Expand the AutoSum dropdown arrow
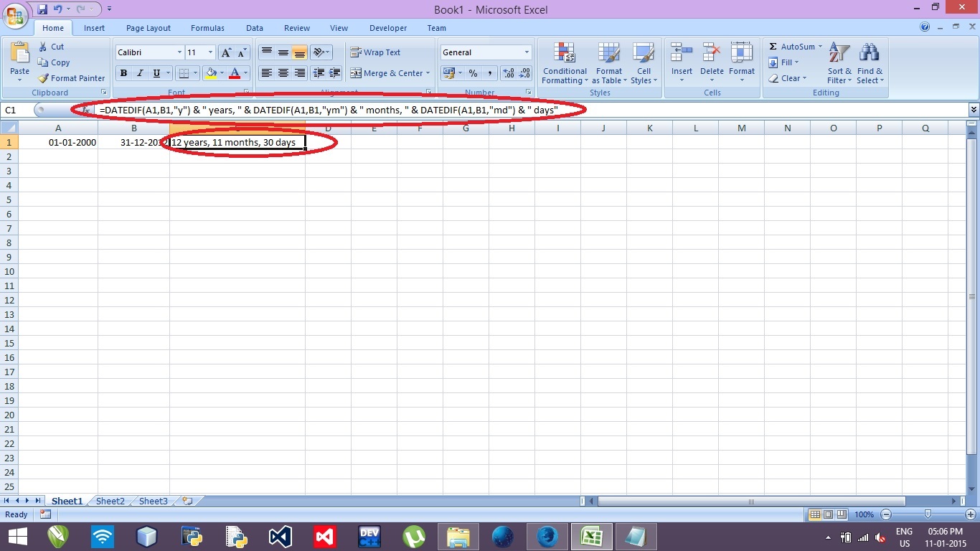This screenshot has width=980, height=551. click(x=820, y=47)
